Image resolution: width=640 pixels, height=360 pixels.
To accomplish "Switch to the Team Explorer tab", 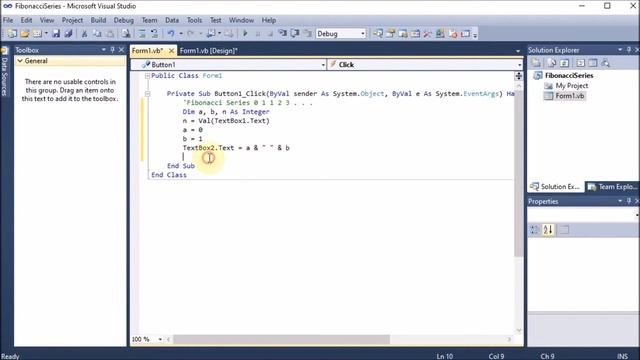I will click(612, 187).
